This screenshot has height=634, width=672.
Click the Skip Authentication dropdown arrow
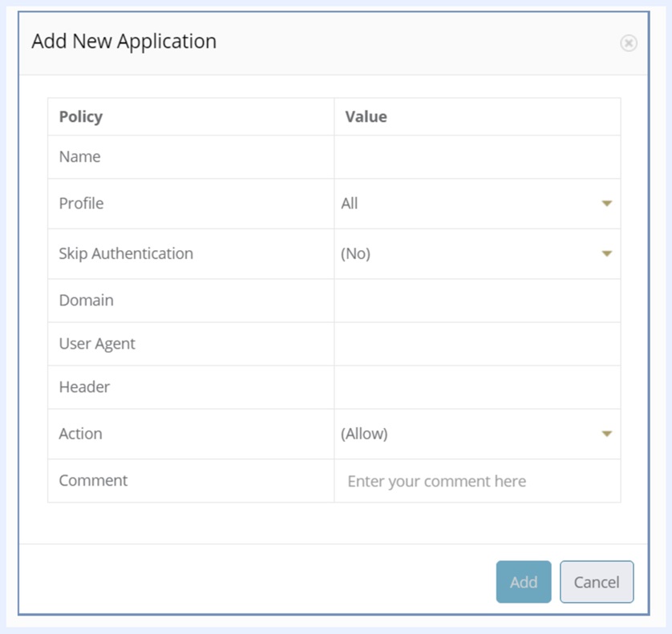click(606, 254)
